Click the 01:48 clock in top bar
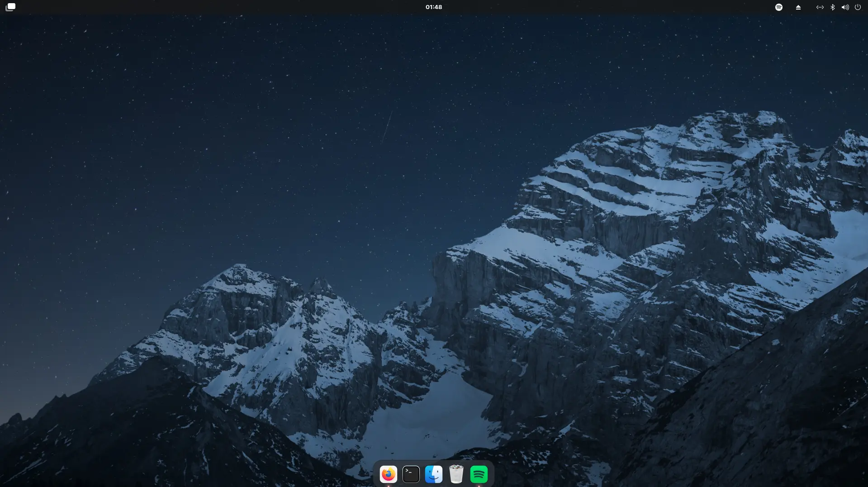 click(x=434, y=7)
